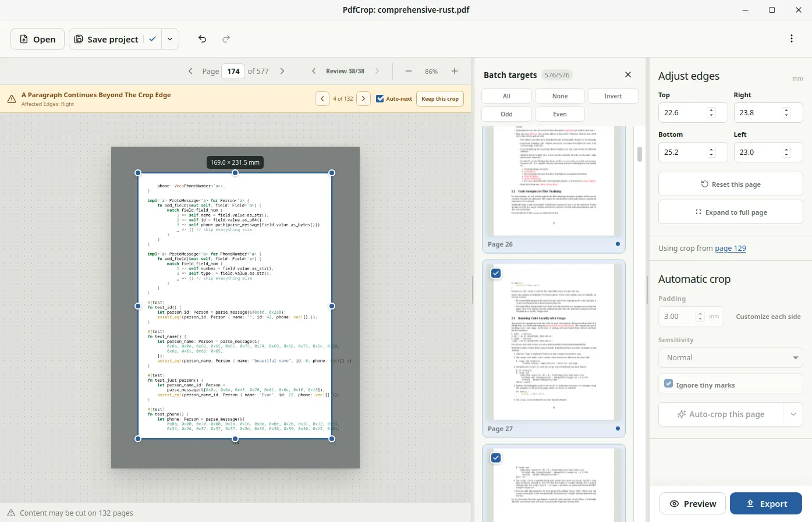
Task: Click Expand to full page button
Action: coord(731,212)
